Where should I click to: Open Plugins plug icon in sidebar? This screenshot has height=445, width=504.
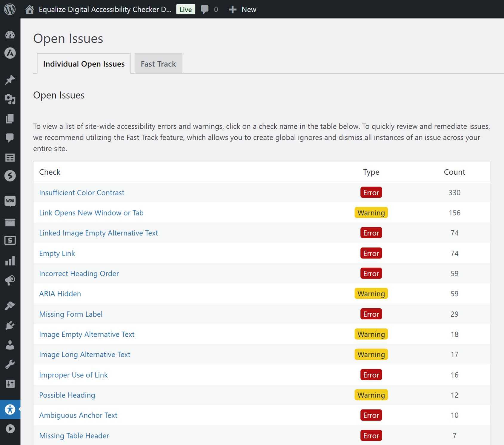pos(10,325)
